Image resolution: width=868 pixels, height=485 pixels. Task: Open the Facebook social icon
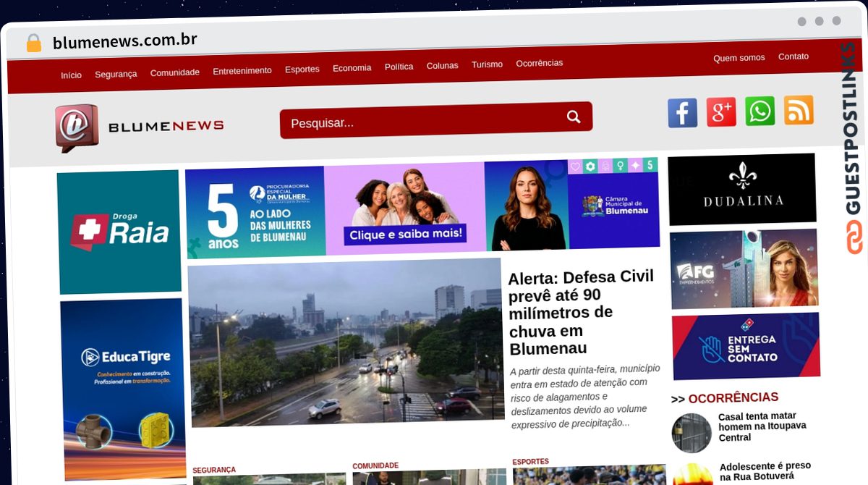(x=682, y=113)
